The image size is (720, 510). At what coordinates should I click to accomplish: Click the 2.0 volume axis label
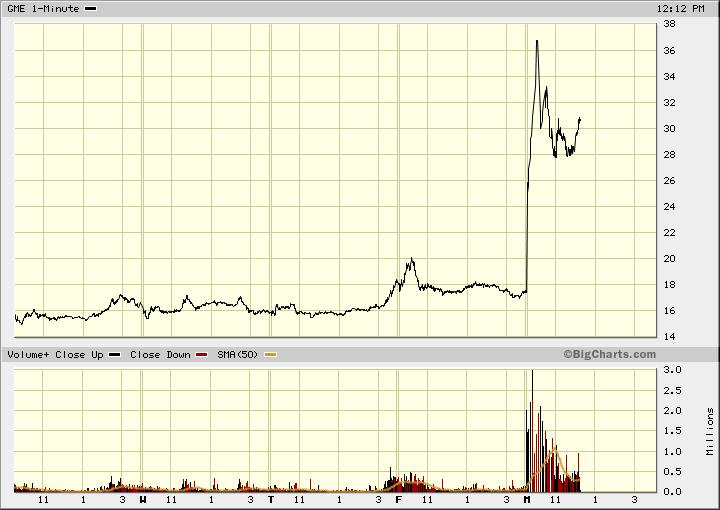point(672,411)
